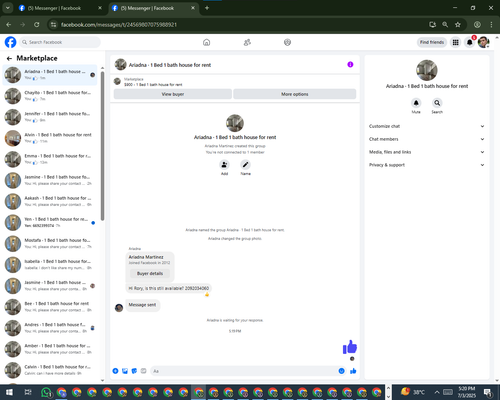Search in conversation via the magnifier icon
The height and width of the screenshot is (400, 500).
(437, 103)
